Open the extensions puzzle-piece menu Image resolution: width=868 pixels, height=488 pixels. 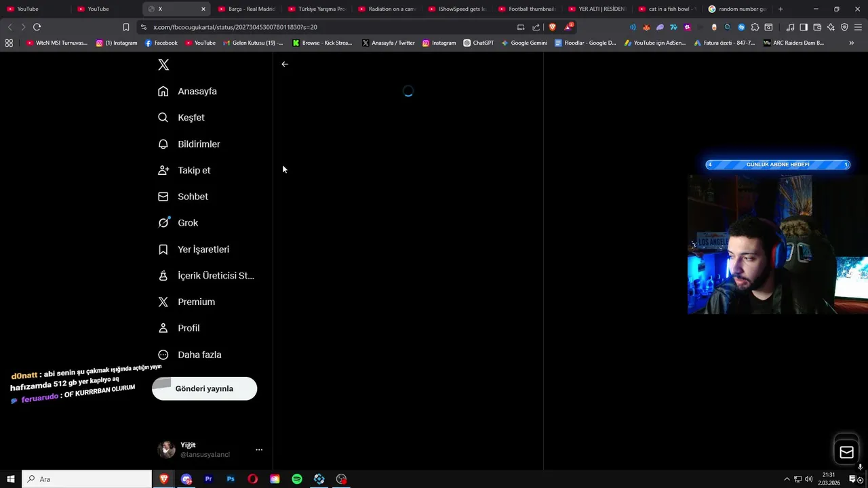click(x=755, y=27)
